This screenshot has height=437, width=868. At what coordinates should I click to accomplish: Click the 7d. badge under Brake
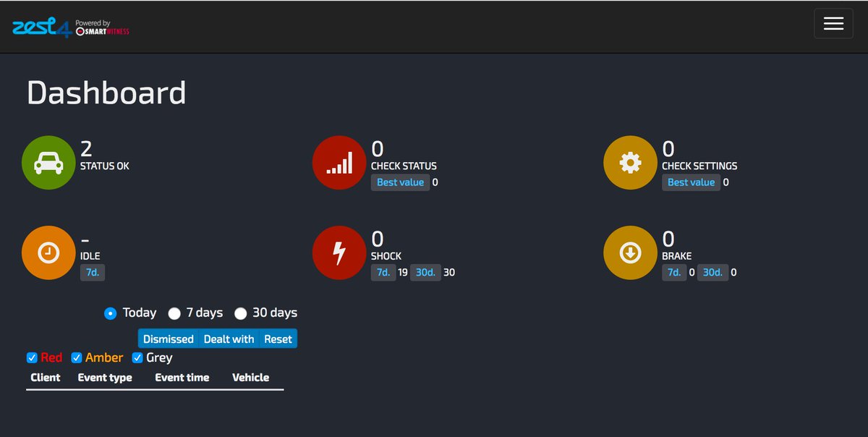click(674, 273)
